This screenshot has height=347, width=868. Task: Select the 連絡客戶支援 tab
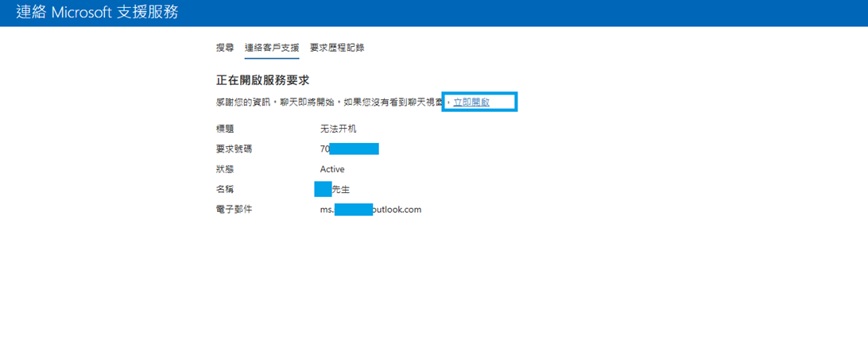[x=272, y=48]
